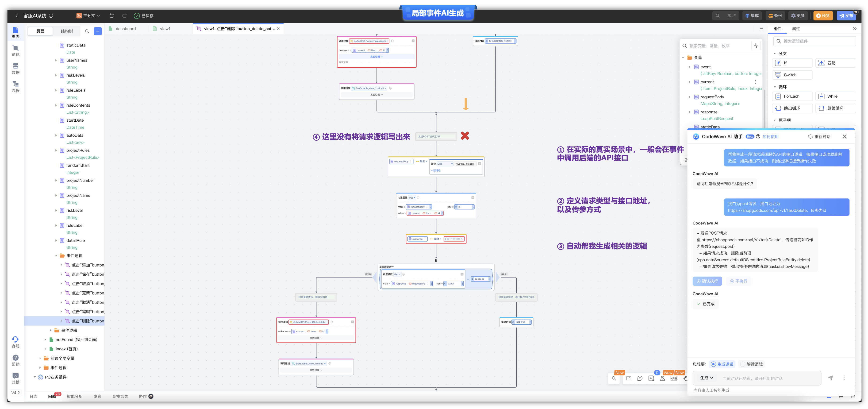
Task: Expand the userNames variable node
Action: pos(56,60)
